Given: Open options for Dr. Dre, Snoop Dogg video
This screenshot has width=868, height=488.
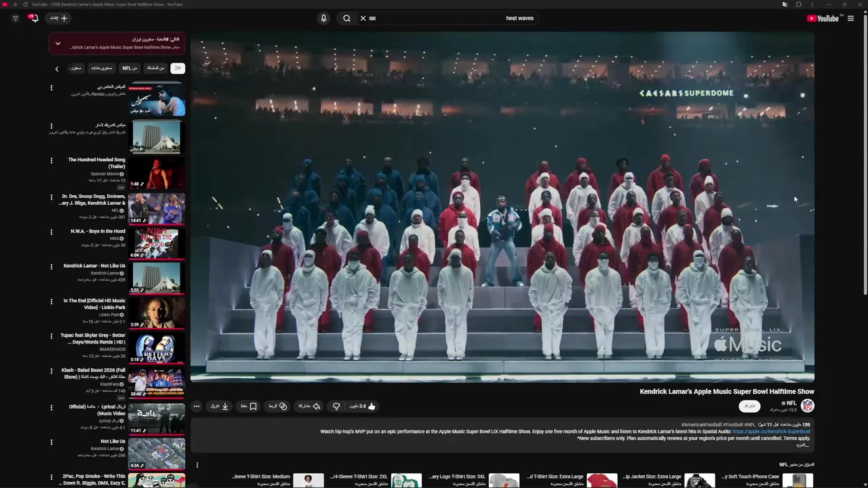Looking at the screenshot, I should pyautogui.click(x=51, y=197).
